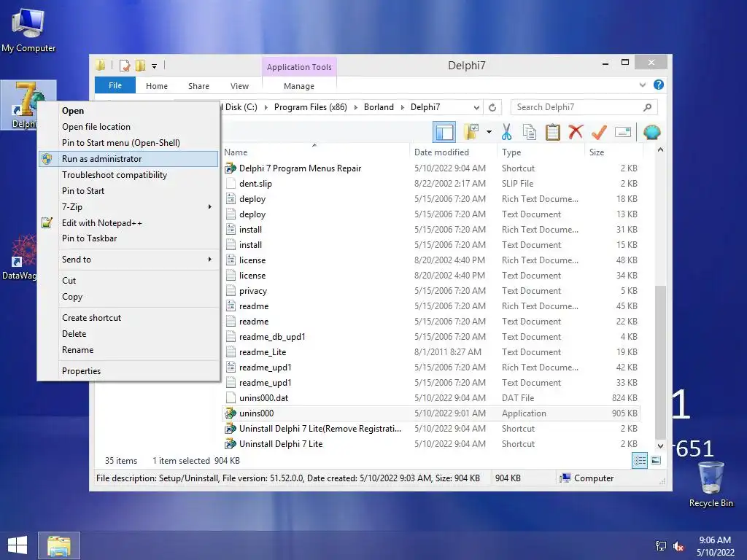The image size is (747, 560).
Task: Click the scissors Cut icon
Action: tap(506, 132)
